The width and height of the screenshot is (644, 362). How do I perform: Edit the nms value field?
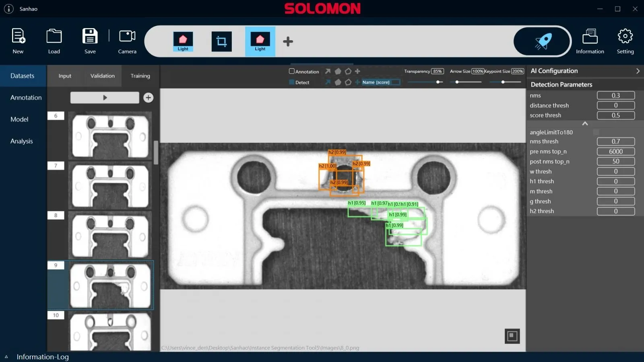point(616,95)
